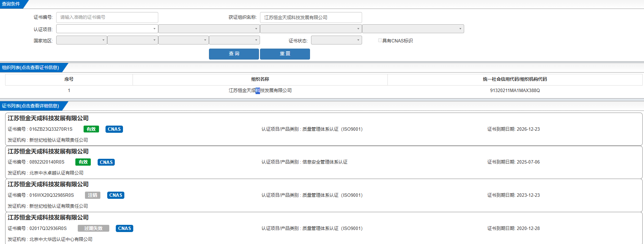Image resolution: width=644 pixels, height=244 pixels.
Task: Open certificate 016WX20Q32985R0S details
Action: point(324,195)
